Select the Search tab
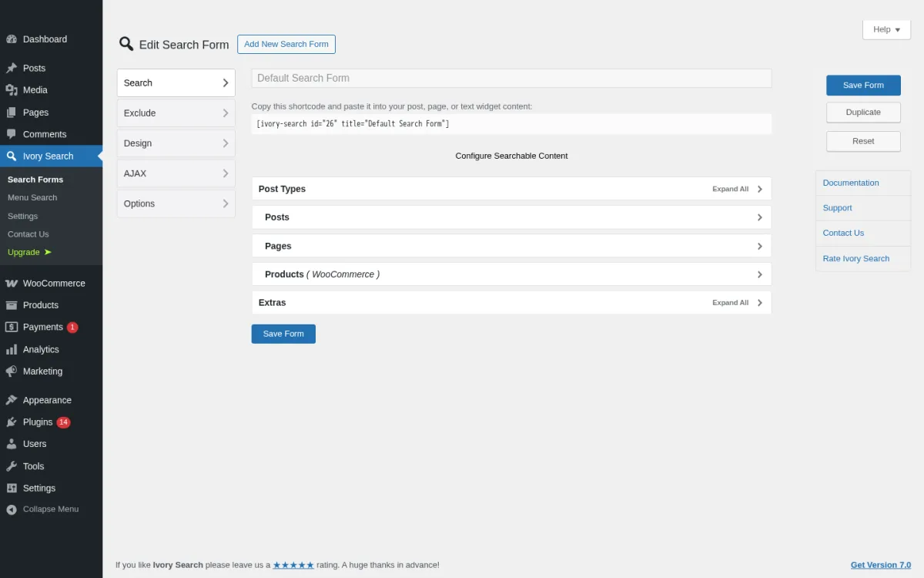This screenshot has width=924, height=578. click(176, 82)
